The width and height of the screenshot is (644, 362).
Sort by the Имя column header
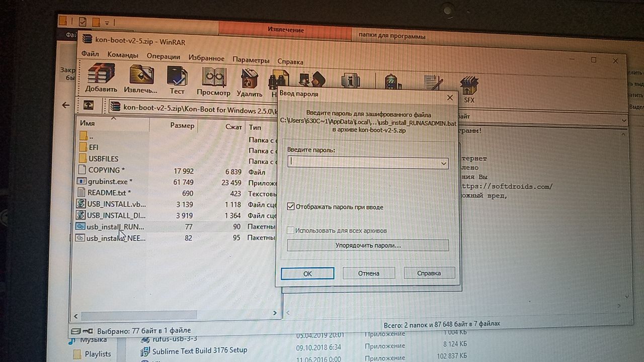[x=87, y=123]
